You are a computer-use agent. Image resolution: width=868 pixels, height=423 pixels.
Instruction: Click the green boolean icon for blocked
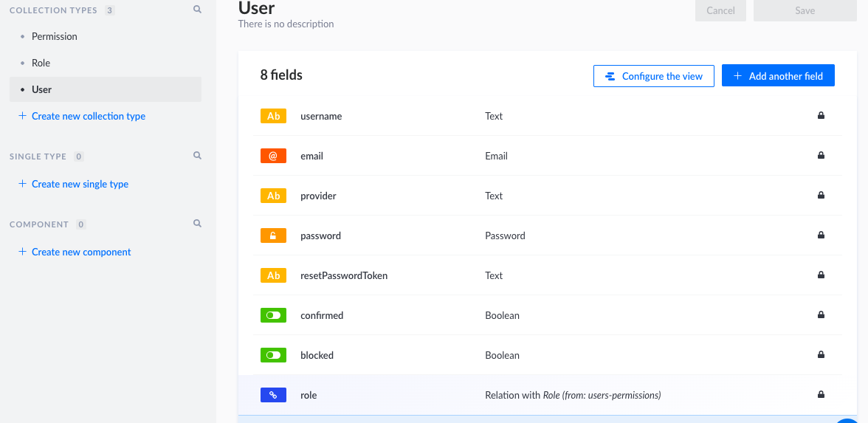pyautogui.click(x=273, y=355)
